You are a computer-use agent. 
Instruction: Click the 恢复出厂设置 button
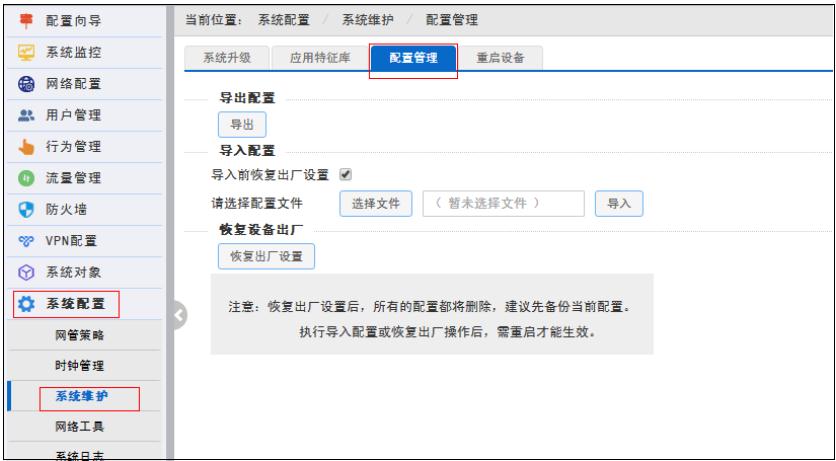coord(267,256)
